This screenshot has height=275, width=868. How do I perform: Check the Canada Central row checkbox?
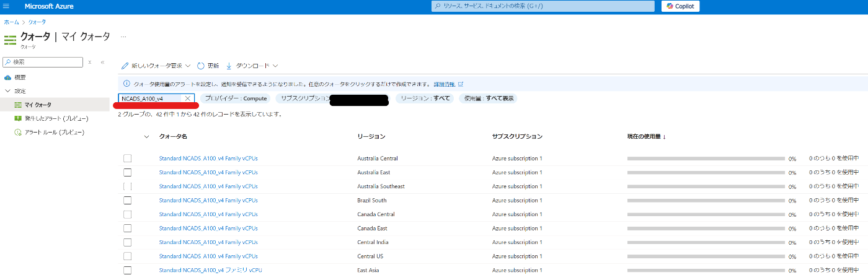pyautogui.click(x=127, y=214)
